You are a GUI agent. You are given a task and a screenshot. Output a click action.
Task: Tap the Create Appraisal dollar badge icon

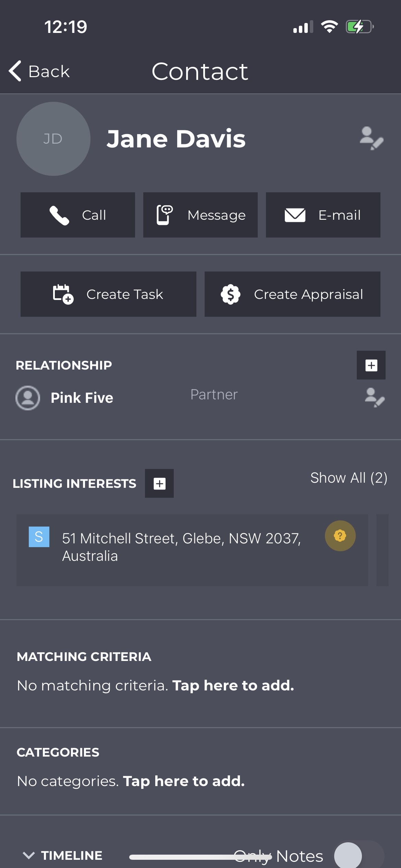coord(231,294)
